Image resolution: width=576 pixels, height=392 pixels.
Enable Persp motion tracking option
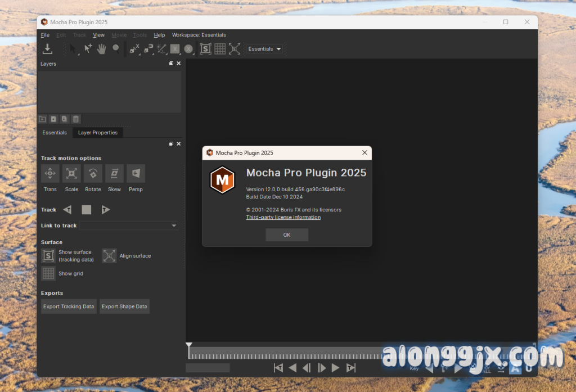(x=136, y=173)
